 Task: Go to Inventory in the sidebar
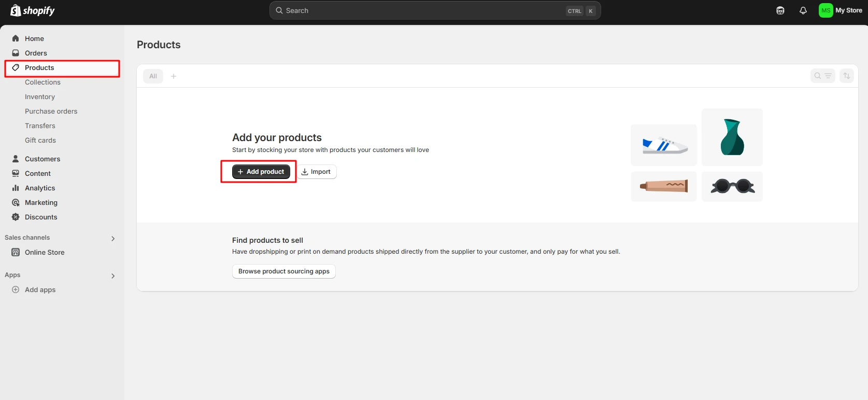tap(40, 96)
